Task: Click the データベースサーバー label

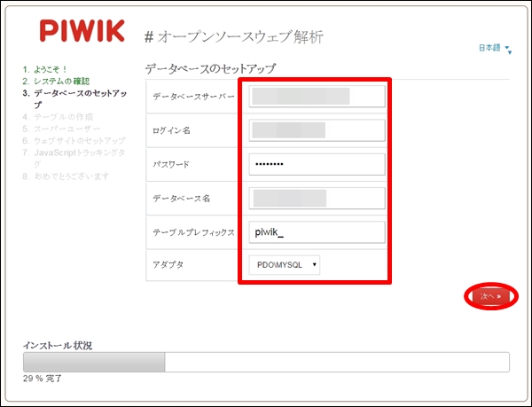Action: [x=193, y=97]
